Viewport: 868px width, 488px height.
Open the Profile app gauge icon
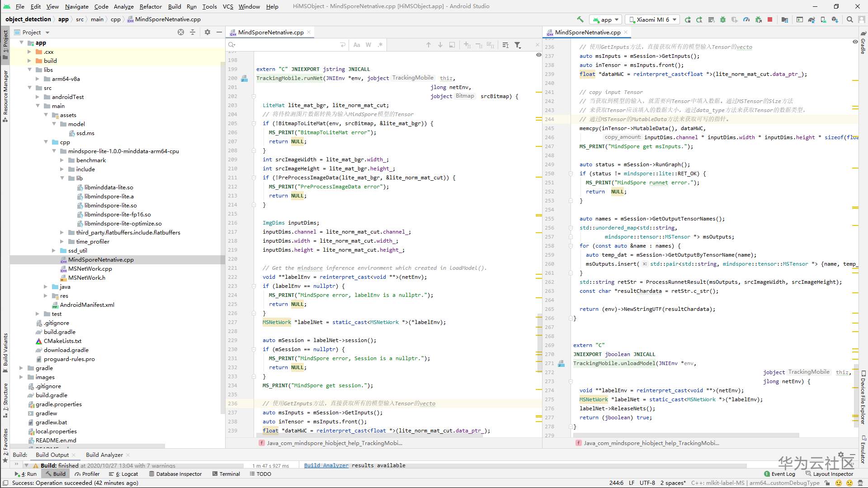[x=746, y=19]
